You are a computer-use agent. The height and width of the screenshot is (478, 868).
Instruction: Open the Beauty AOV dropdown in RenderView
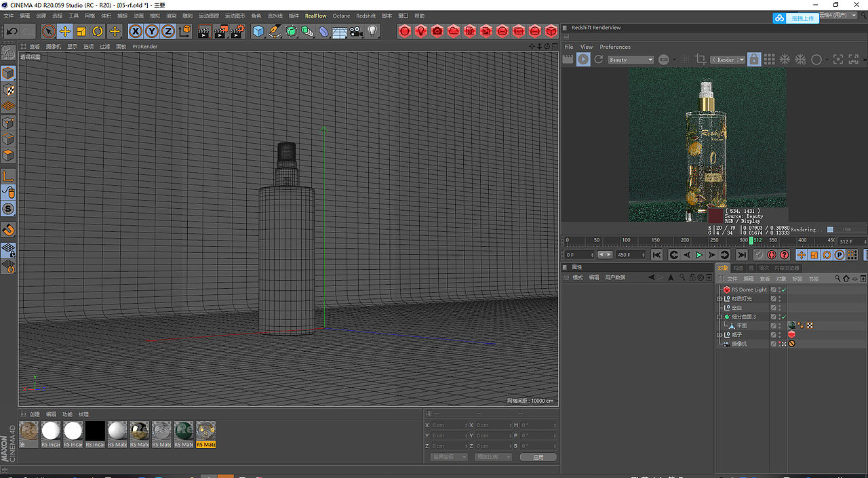630,59
